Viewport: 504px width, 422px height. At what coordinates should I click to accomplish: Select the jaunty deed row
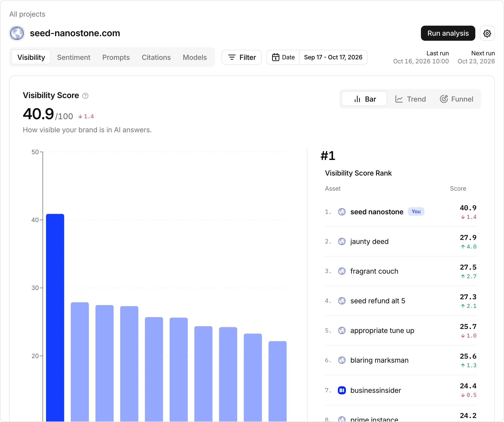pos(401,241)
